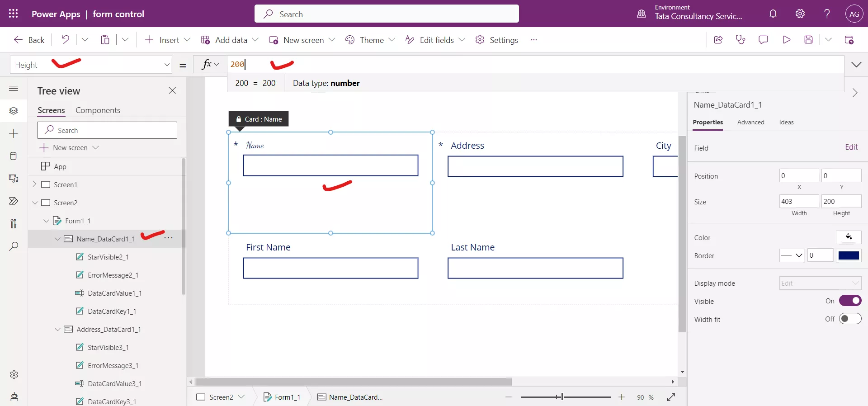Open the Media icon in left rail

(x=14, y=179)
